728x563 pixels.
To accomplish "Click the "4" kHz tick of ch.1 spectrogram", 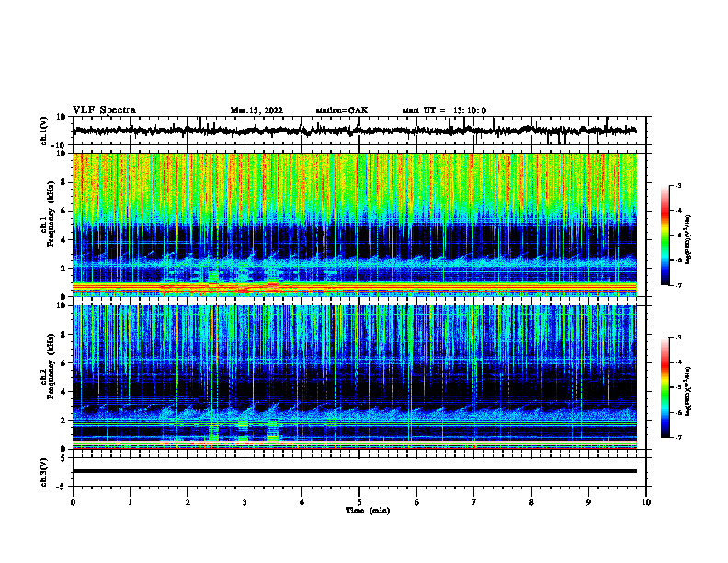I will (64, 240).
